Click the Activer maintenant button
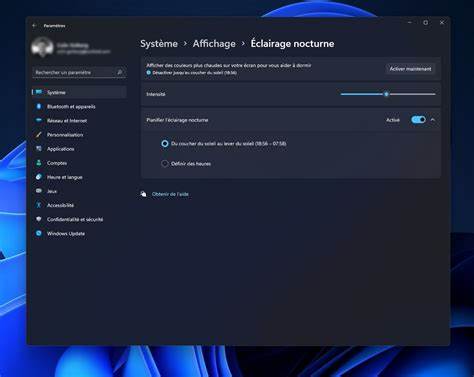 (x=410, y=69)
